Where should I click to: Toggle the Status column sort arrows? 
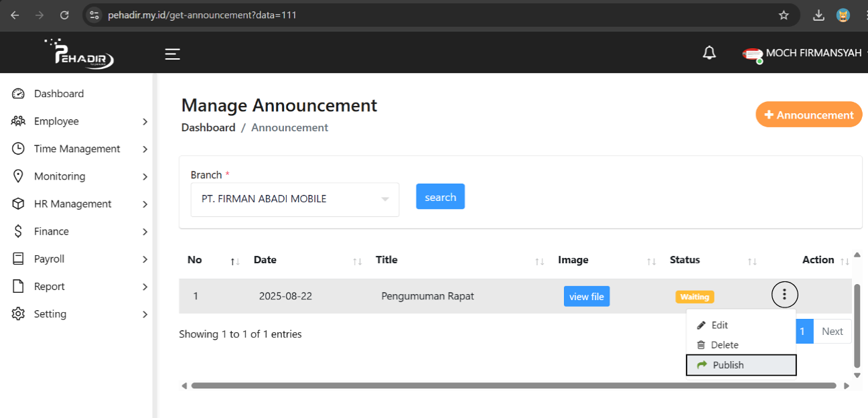[x=751, y=262]
